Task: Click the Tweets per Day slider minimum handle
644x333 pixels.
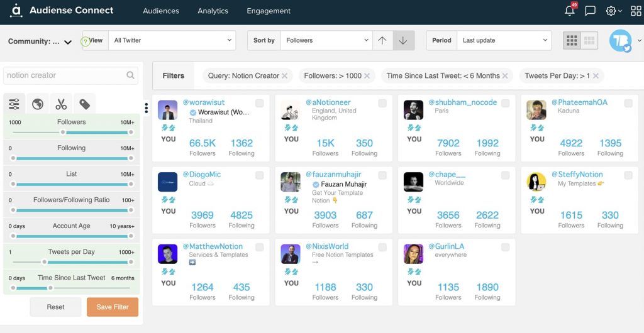Action: click(x=45, y=262)
